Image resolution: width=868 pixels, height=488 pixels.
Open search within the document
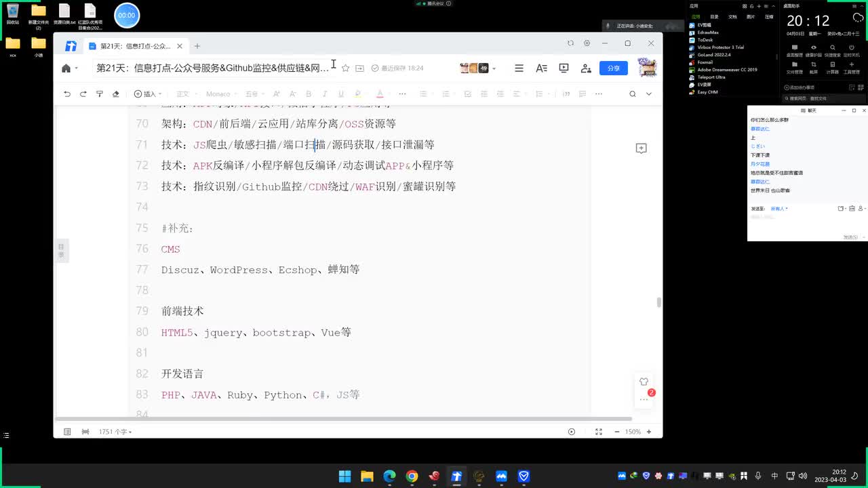point(633,94)
